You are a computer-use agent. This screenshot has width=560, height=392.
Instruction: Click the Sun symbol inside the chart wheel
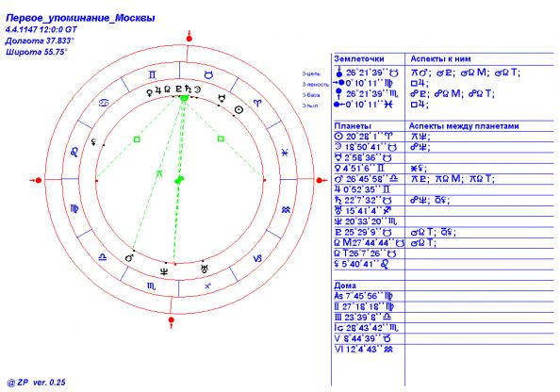pos(239,110)
